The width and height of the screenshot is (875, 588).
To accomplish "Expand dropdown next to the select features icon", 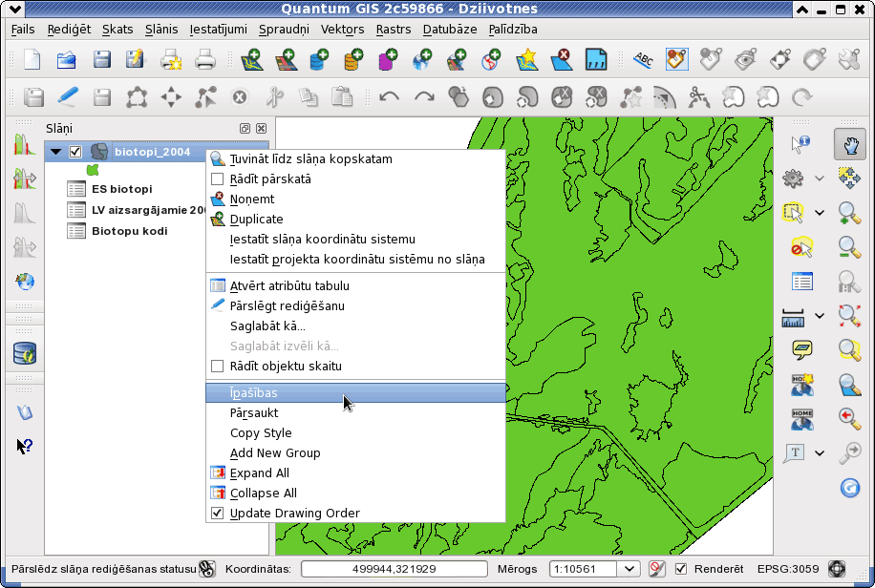I will point(820,213).
